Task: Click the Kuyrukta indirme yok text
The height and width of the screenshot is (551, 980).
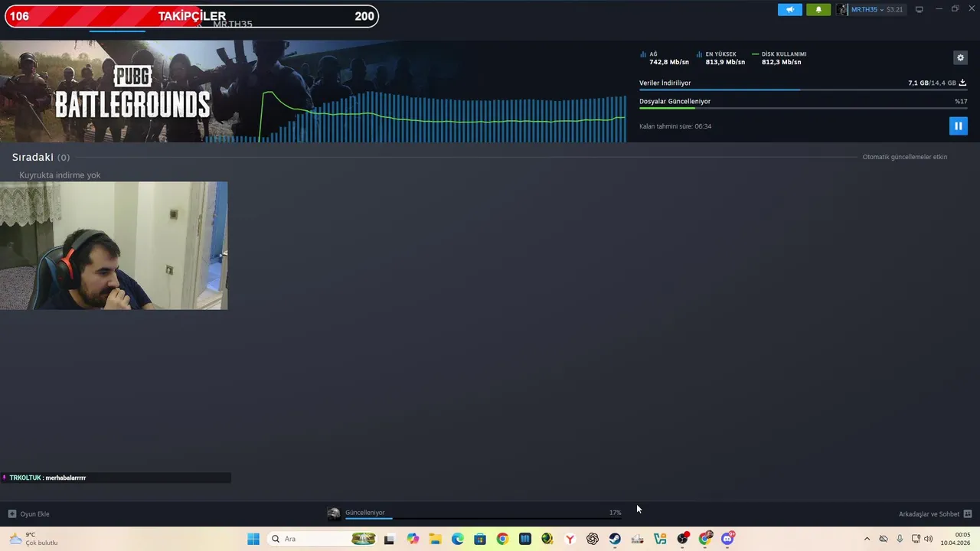Action: 60,175
